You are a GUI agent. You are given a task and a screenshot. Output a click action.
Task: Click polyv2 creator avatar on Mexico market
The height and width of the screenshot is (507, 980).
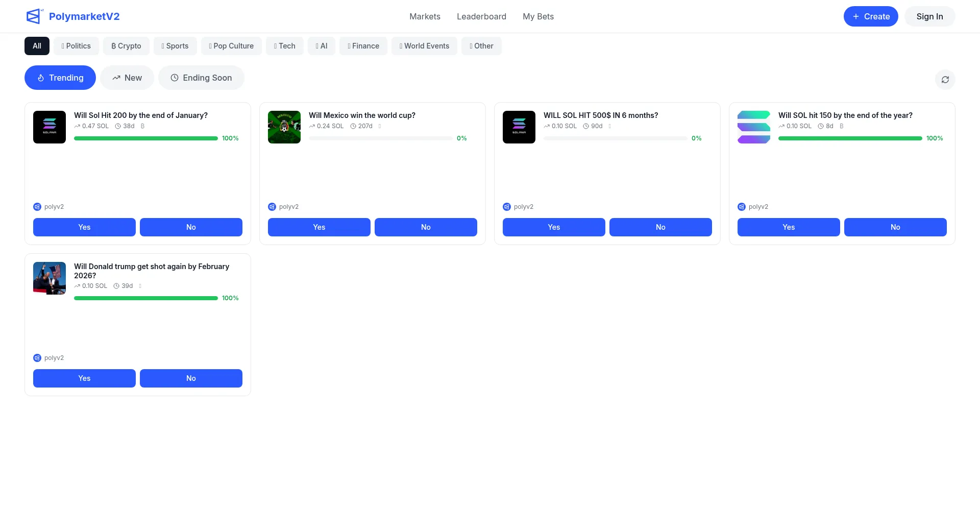[272, 207]
